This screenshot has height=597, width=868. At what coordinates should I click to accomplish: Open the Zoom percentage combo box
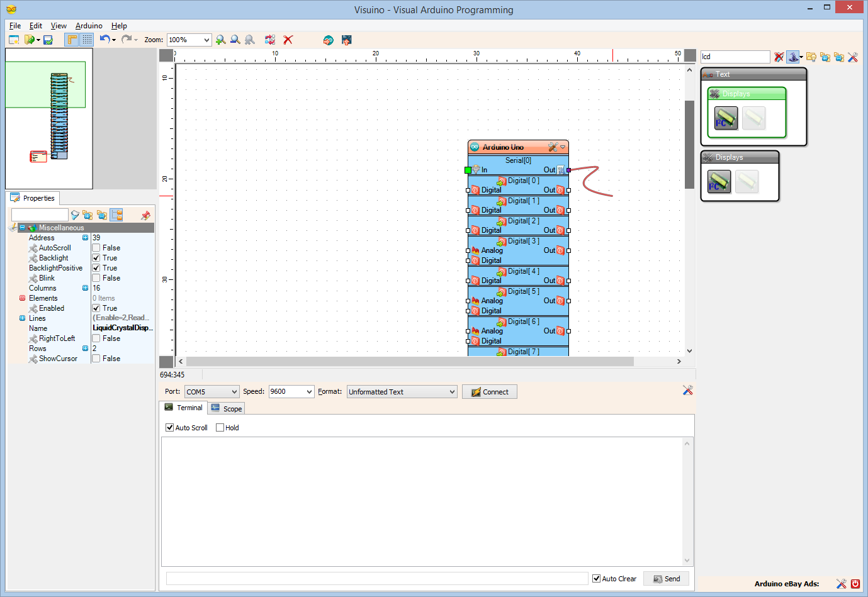188,40
